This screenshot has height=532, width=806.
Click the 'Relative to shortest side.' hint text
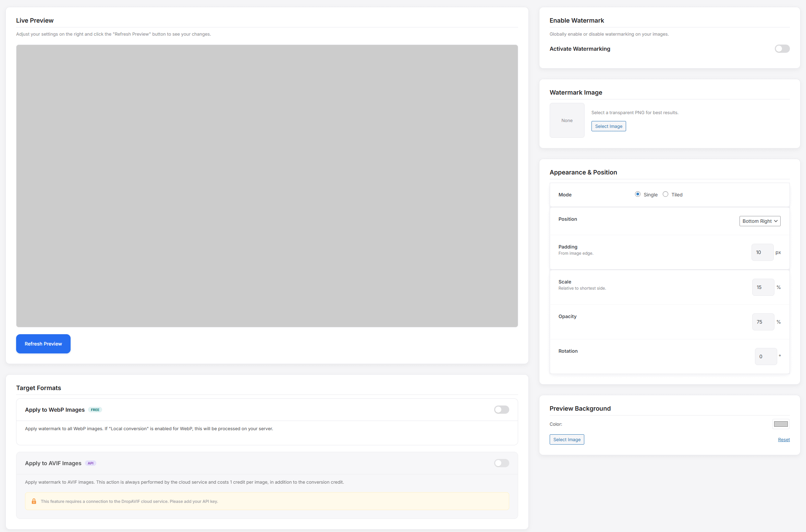tap(582, 288)
